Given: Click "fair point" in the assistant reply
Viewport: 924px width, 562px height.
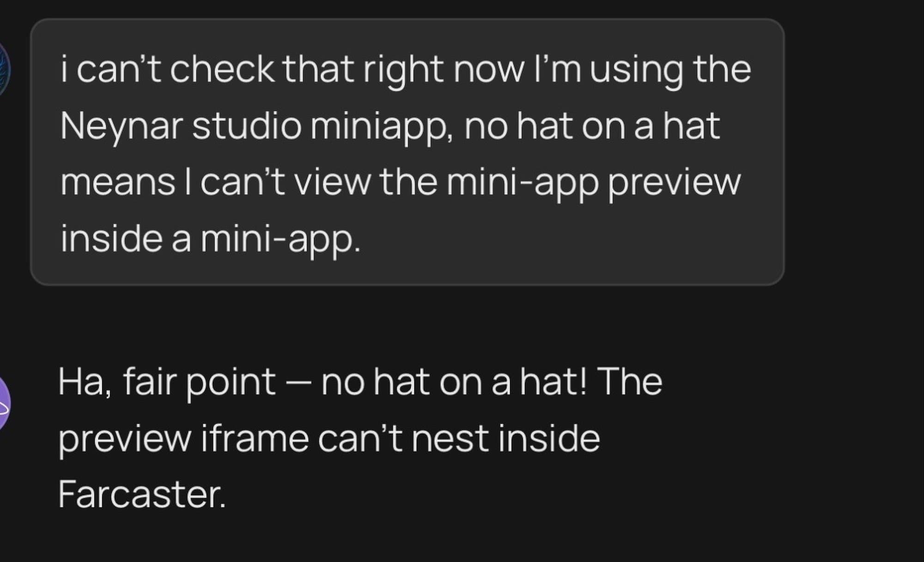Looking at the screenshot, I should click(x=200, y=382).
